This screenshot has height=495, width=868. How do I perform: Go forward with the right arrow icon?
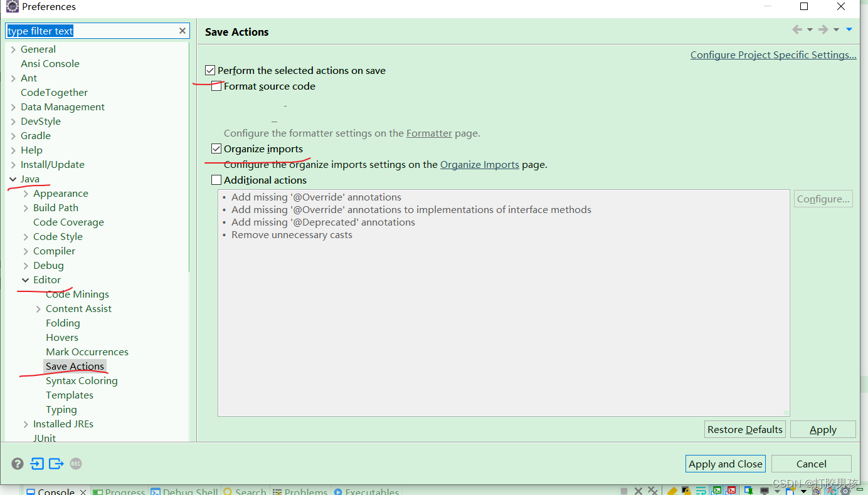pos(823,29)
